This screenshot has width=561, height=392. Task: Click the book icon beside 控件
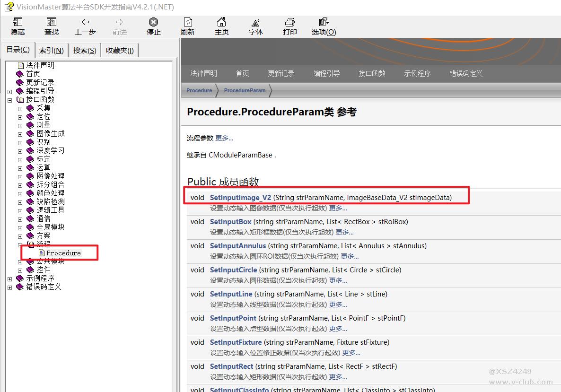pyautogui.click(x=30, y=270)
